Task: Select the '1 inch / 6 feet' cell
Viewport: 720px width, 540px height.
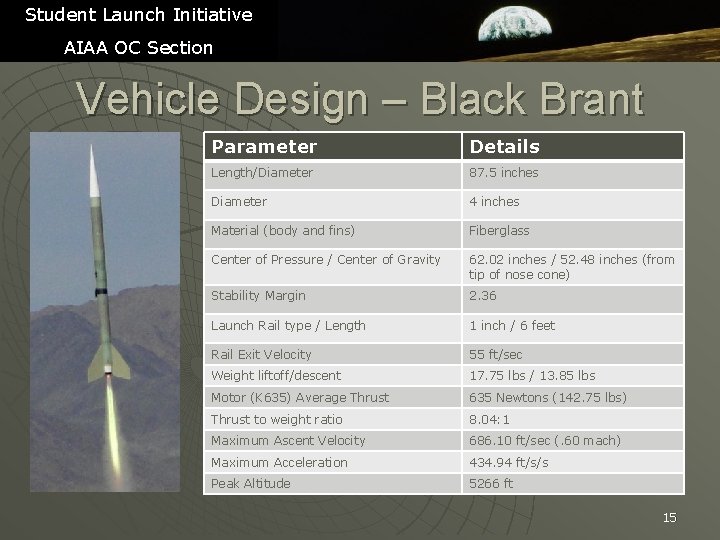Action: point(573,328)
